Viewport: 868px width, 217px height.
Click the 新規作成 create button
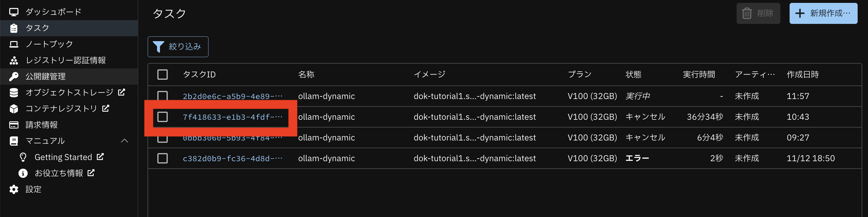point(823,14)
